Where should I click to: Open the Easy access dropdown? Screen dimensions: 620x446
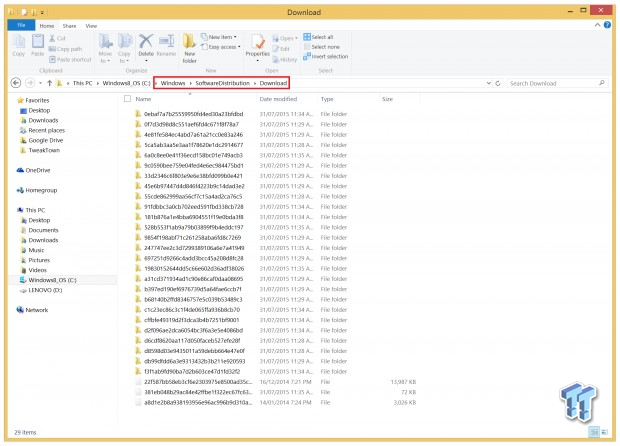click(221, 47)
